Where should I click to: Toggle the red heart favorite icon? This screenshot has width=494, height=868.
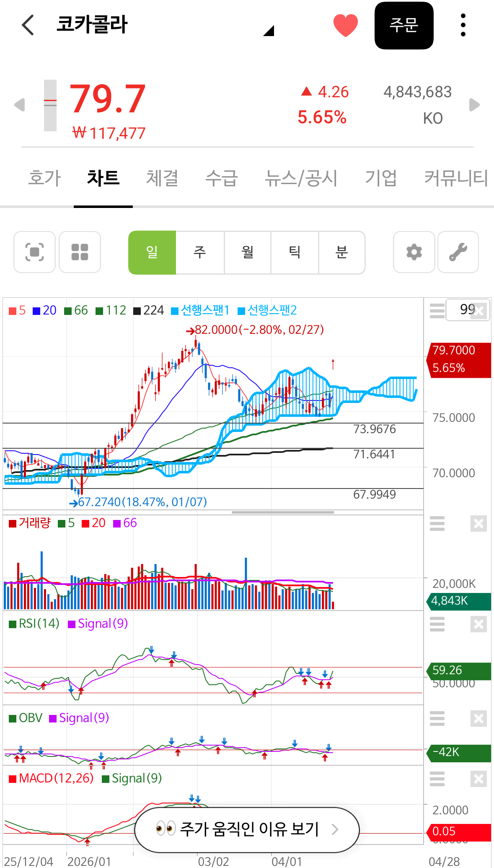(345, 25)
